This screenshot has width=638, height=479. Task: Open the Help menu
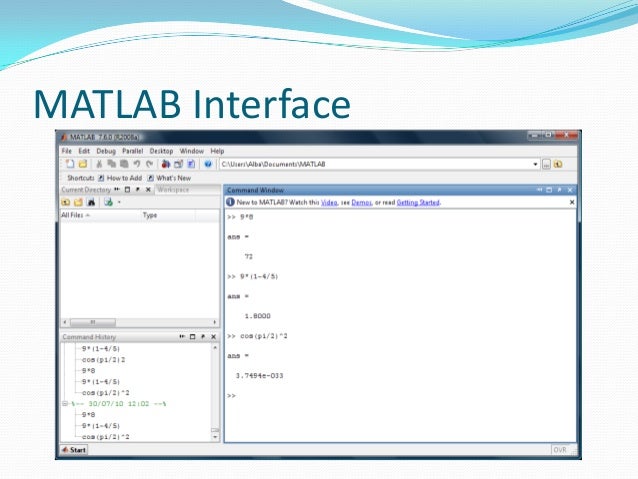217,151
